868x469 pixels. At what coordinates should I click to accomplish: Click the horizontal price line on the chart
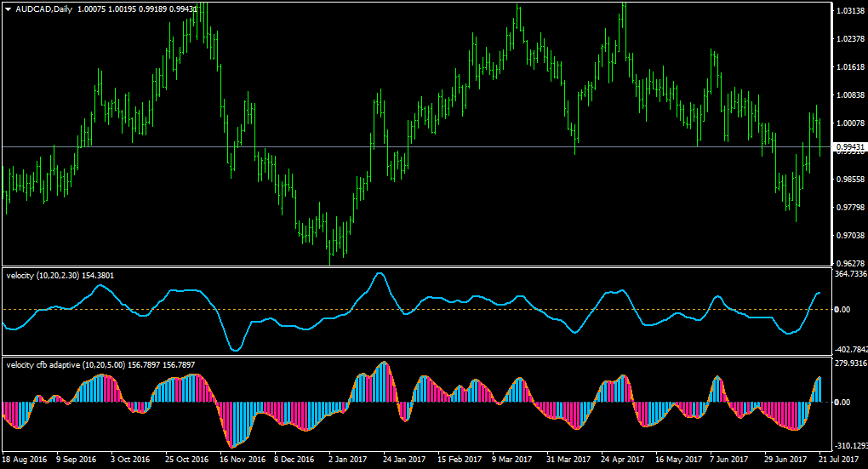[417, 146]
